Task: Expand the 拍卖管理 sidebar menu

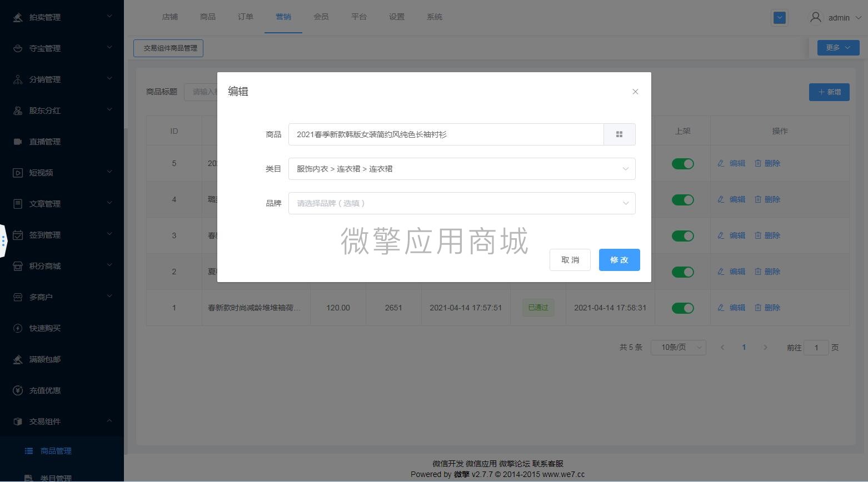Action: (x=109, y=17)
